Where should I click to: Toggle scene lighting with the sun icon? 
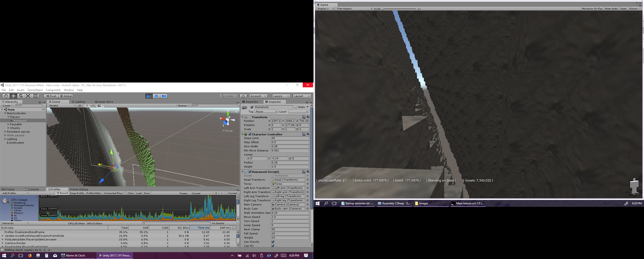pyautogui.click(x=87, y=106)
